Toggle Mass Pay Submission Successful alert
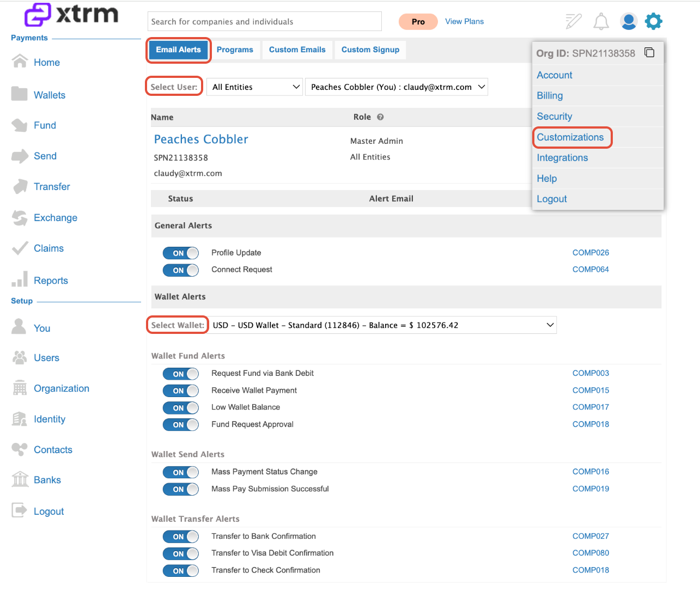This screenshot has width=700, height=603. pyautogui.click(x=181, y=490)
